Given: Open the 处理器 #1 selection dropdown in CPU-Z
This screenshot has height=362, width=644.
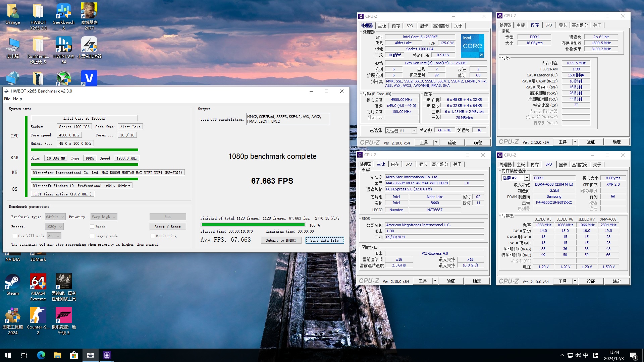Looking at the screenshot, I should tap(401, 130).
